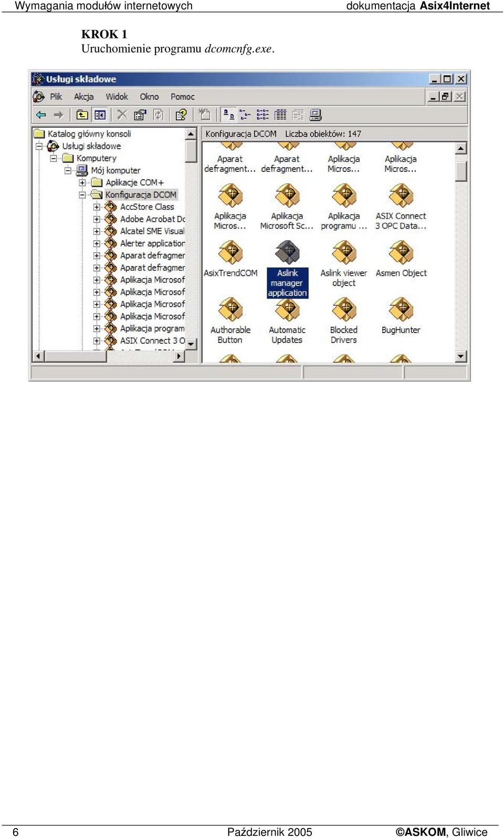Click the Forward arrow toolbar icon
Screen dimensions: 504x838
click(58, 115)
